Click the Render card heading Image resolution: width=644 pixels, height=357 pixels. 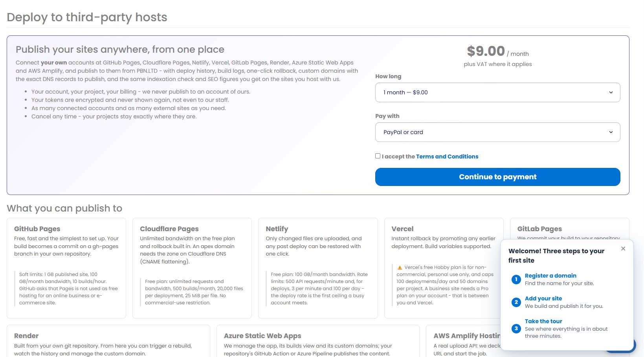pos(26,336)
